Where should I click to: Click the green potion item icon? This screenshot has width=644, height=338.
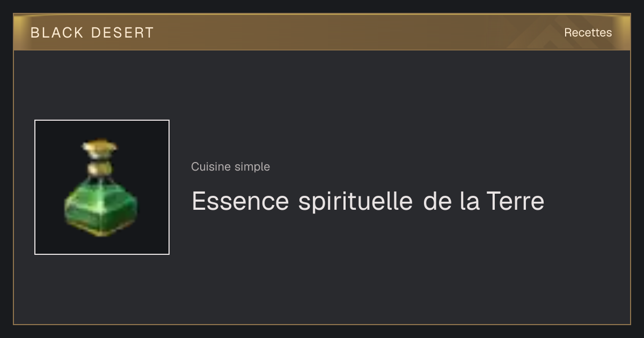pyautogui.click(x=101, y=188)
